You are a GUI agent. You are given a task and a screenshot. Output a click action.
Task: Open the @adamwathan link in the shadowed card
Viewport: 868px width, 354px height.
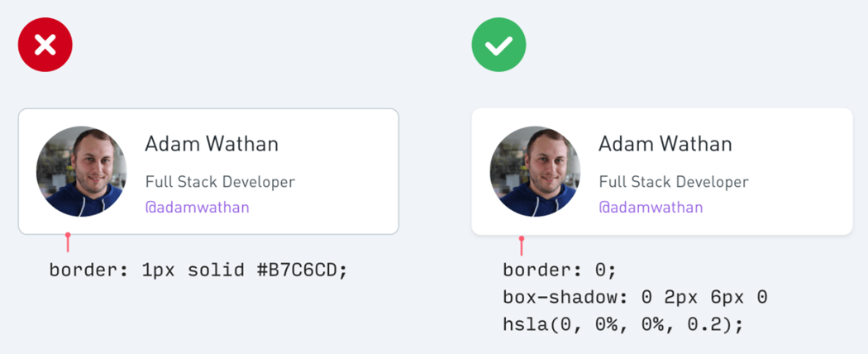tap(651, 208)
